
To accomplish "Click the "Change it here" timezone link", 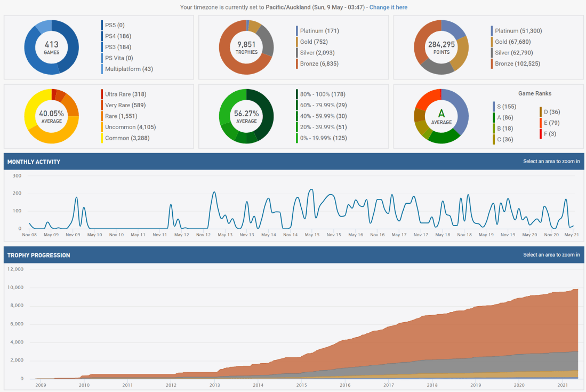I will (x=388, y=7).
